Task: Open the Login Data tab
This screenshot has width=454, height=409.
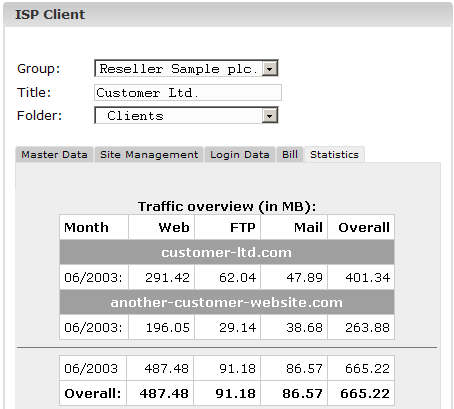Action: click(240, 155)
